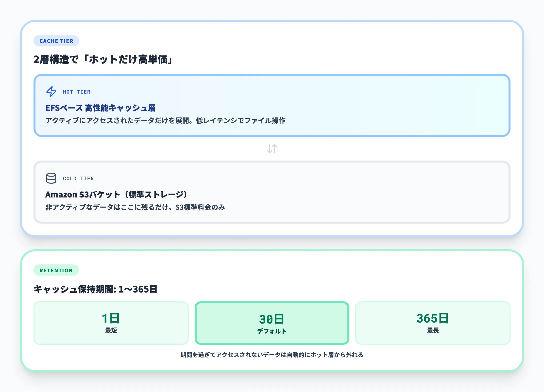The image size is (544, 392).
Task: Select the 1日 (最短) retention option
Action: tap(111, 322)
